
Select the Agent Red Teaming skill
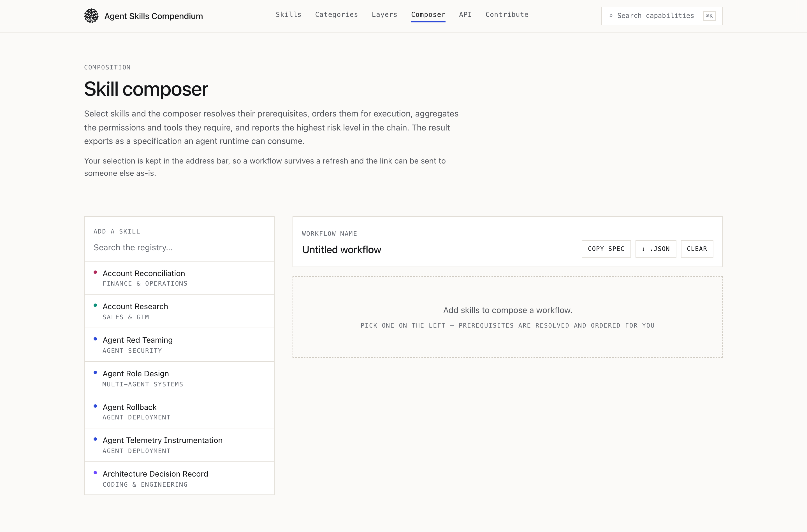pos(179,345)
